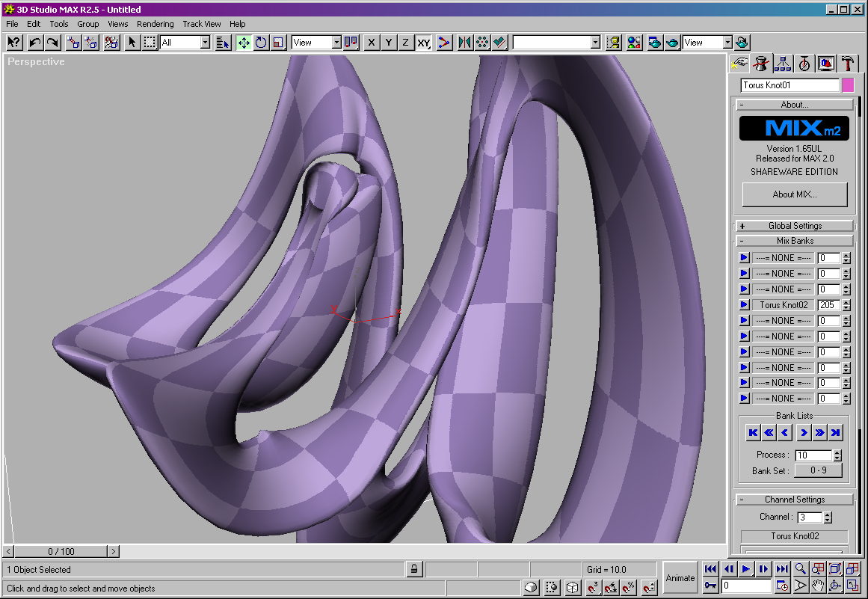The image size is (868, 599).
Task: Restrict transform to X axis
Action: tap(372, 43)
